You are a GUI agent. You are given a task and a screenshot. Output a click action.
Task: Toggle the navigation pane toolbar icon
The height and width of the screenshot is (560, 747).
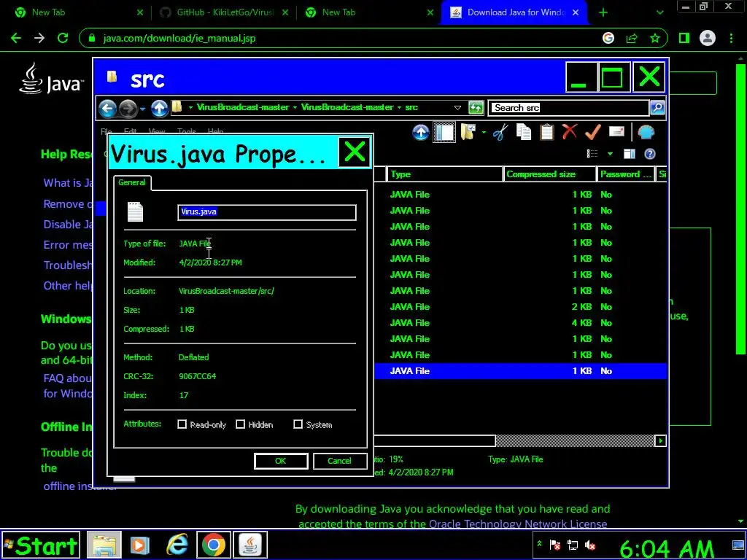tap(444, 133)
